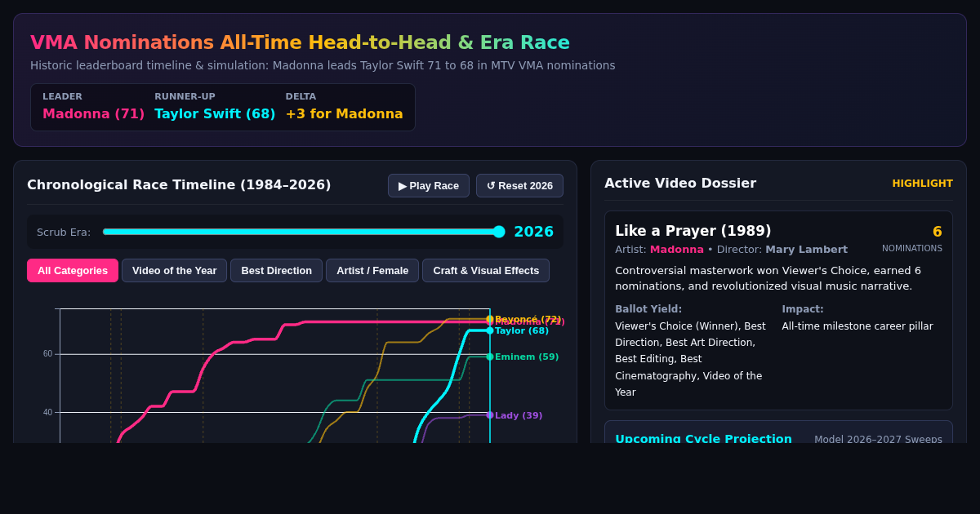This screenshot has width=980, height=514.
Task: Click the delta +3 for Madonna stat
Action: click(x=344, y=113)
